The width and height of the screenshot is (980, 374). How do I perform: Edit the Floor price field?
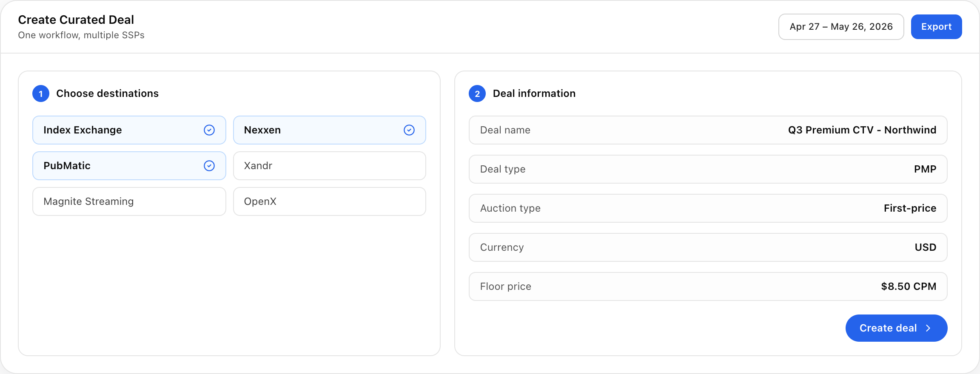(708, 286)
